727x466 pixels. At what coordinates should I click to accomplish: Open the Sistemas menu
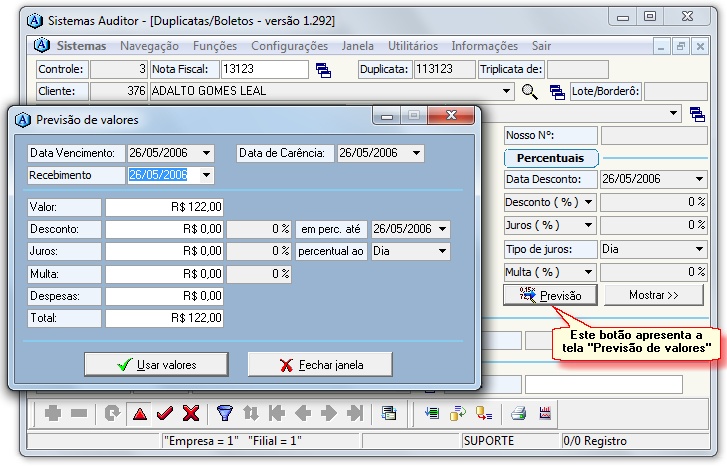[81, 46]
